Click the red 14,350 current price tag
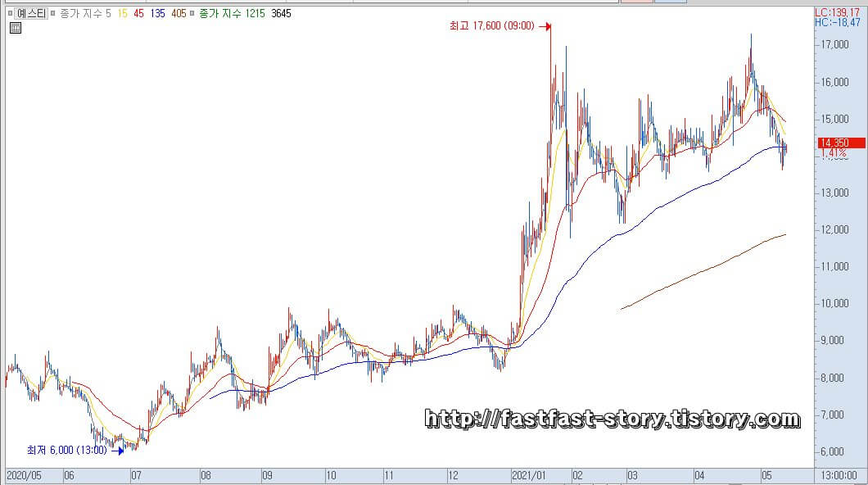This screenshot has height=485, width=868. tap(842, 143)
